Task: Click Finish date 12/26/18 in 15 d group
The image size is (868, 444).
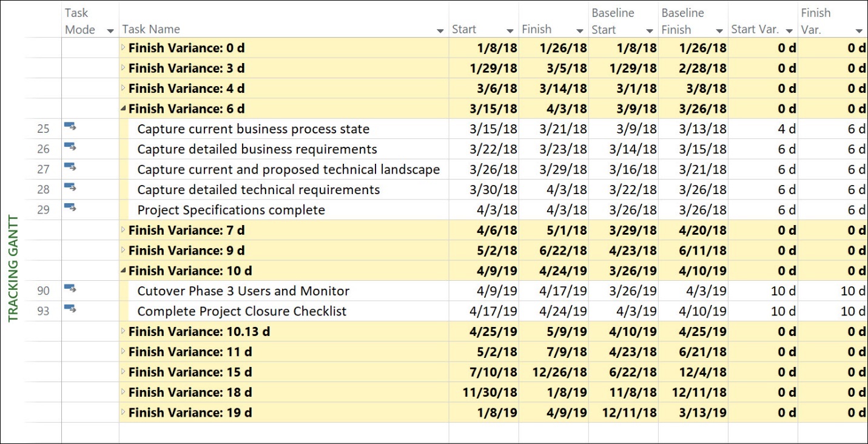Action: (x=559, y=372)
